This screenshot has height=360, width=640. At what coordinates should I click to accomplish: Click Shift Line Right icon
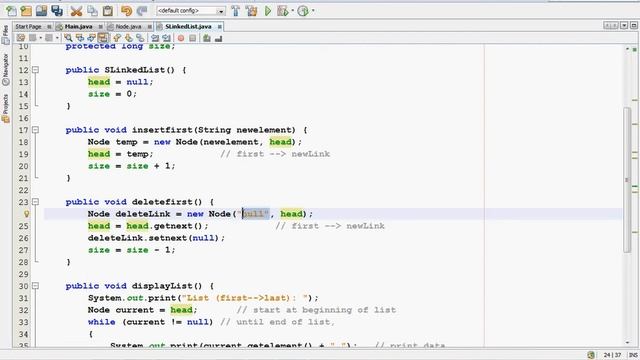click(166, 38)
